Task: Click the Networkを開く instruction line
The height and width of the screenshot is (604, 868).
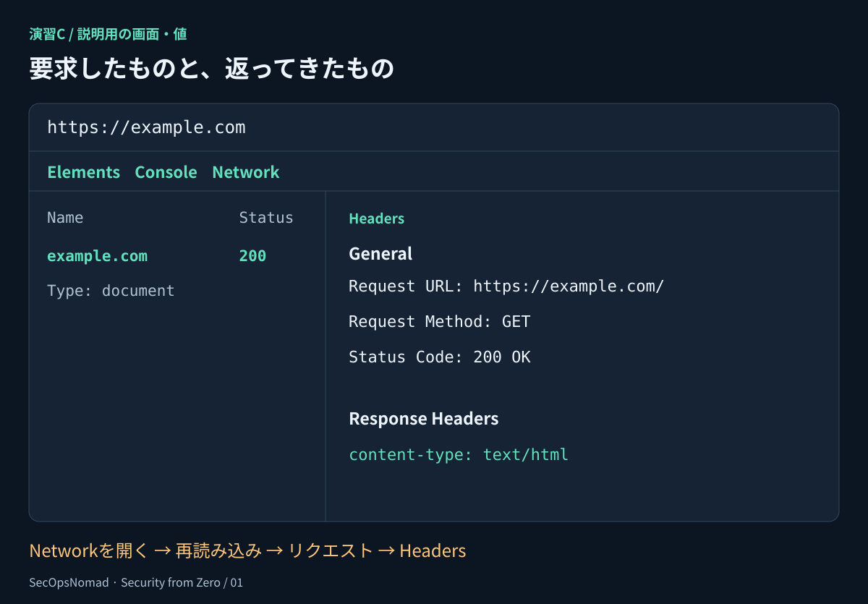Action: [247, 550]
